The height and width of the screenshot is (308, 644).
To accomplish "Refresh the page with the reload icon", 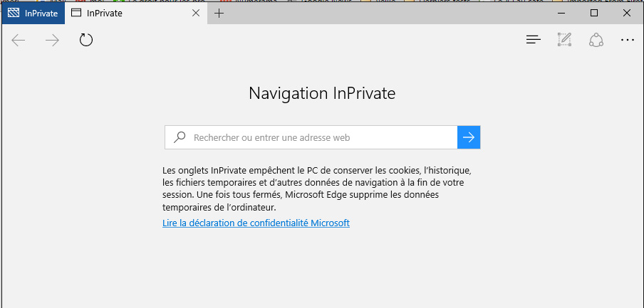I will [85, 41].
